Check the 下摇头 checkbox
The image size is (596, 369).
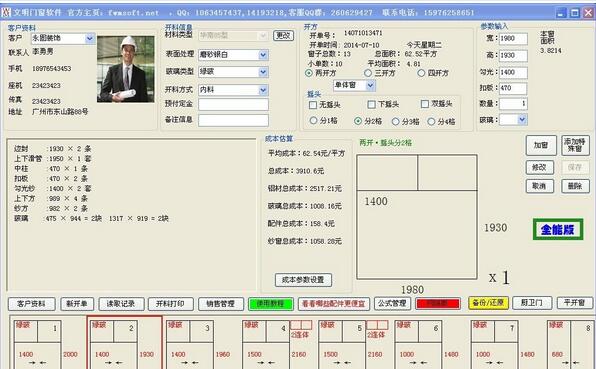[372, 104]
